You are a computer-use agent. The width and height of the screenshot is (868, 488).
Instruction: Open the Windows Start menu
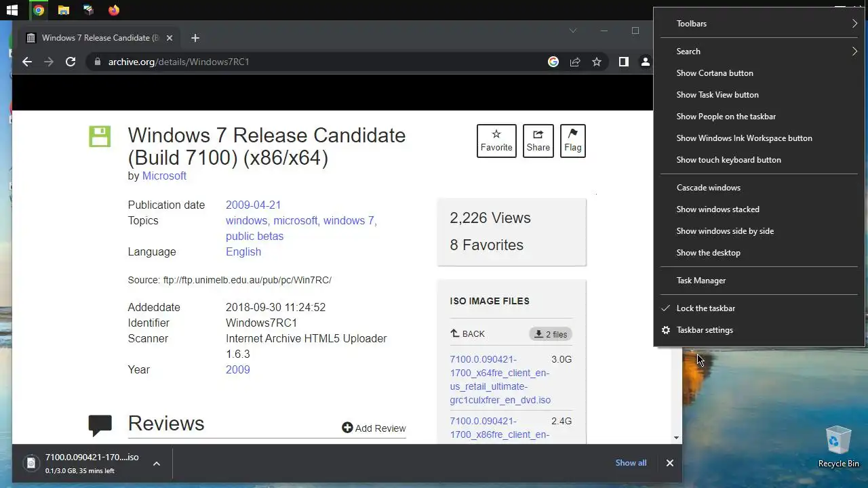[12, 10]
